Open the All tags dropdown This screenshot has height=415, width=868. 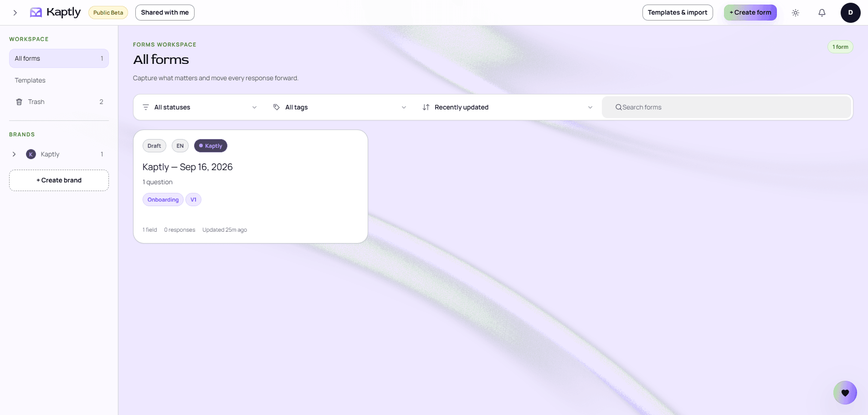[x=340, y=107]
